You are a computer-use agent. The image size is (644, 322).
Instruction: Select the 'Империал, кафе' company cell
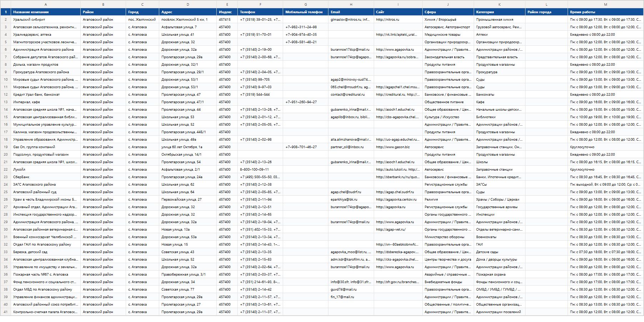[x=46, y=102]
